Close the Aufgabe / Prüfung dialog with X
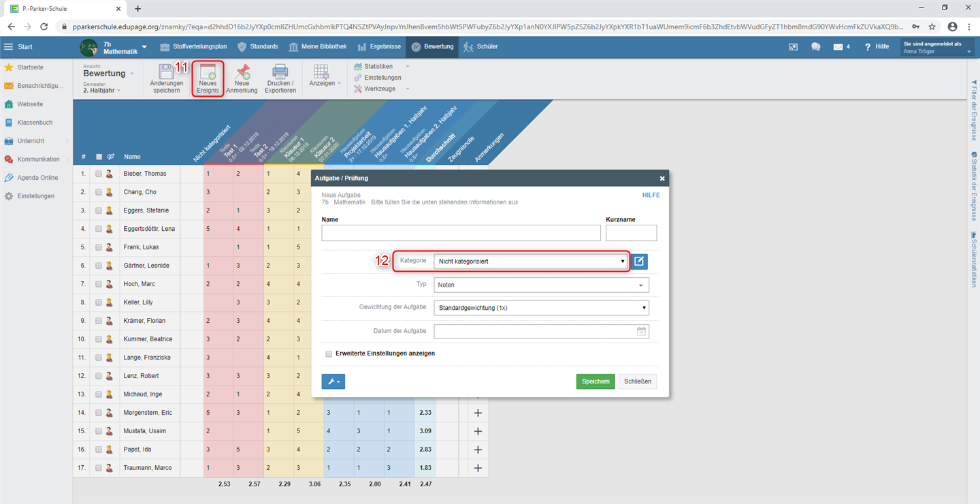Viewport: 980px width, 504px height. pos(662,178)
